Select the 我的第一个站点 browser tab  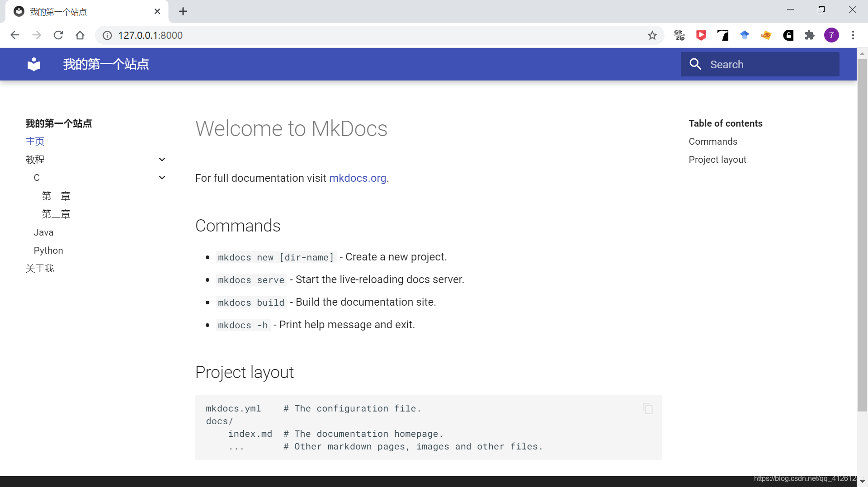point(86,12)
